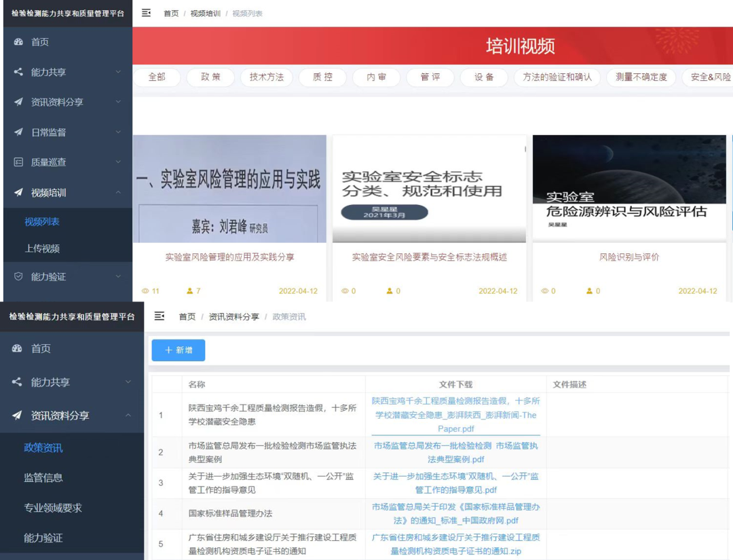The image size is (733, 560).
Task: Collapse the lower 资讯资料分享 chevron
Action: pos(128,415)
